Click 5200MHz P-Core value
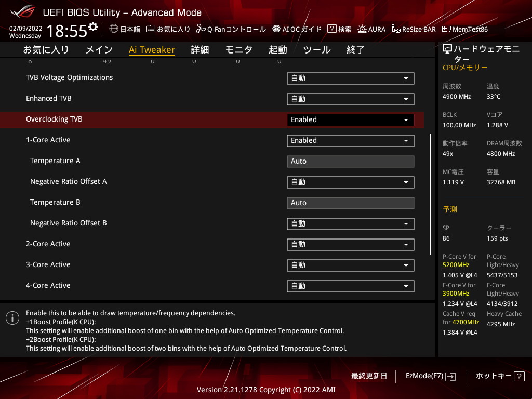Image resolution: width=532 pixels, height=399 pixels. pyautogui.click(x=456, y=265)
